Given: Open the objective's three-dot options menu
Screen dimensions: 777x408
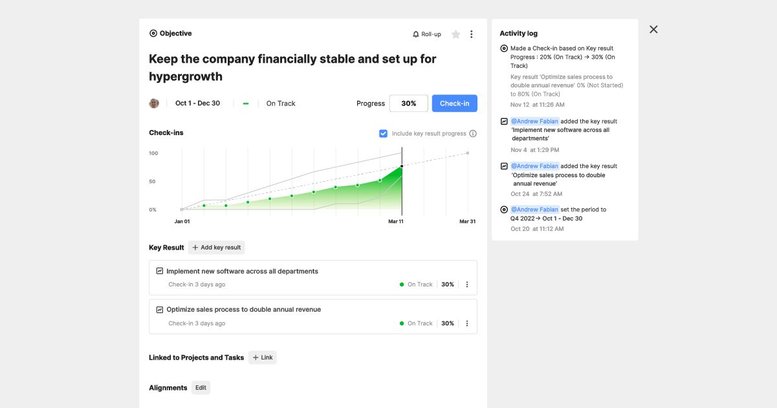Looking at the screenshot, I should pos(471,34).
